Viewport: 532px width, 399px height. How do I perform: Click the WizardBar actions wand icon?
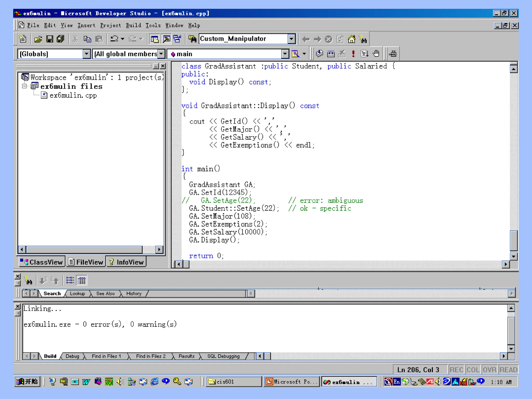pyautogui.click(x=295, y=54)
